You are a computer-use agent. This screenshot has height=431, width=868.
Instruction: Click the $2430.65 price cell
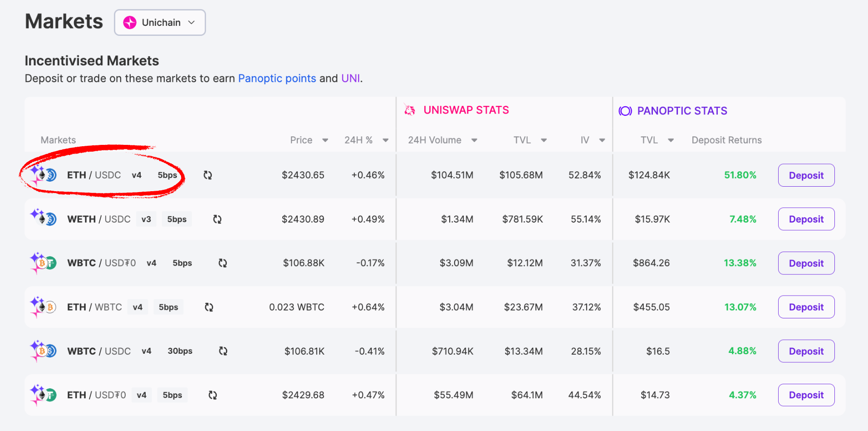tap(303, 175)
